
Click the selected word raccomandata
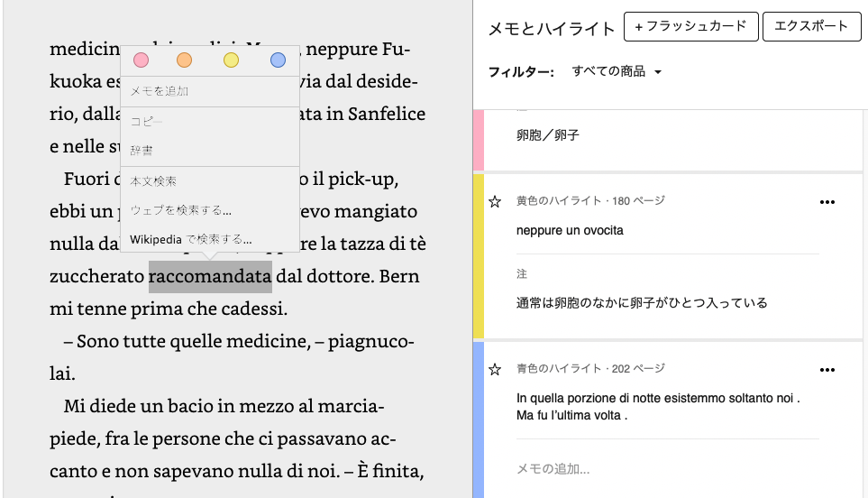[x=210, y=275]
